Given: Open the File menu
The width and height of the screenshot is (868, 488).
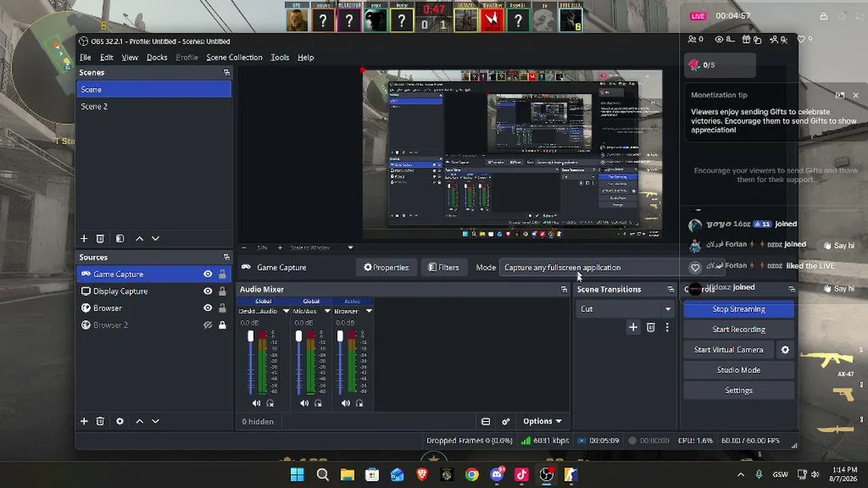Looking at the screenshot, I should pyautogui.click(x=85, y=58).
